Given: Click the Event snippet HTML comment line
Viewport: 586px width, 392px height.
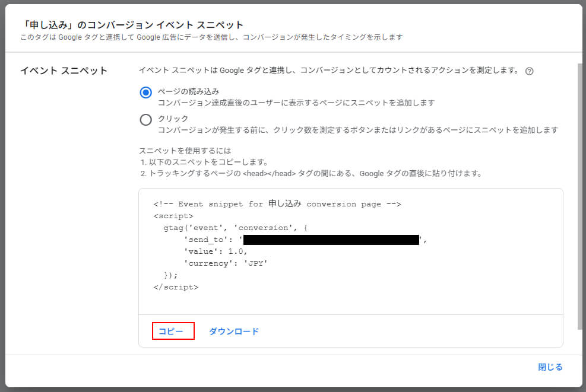Looking at the screenshot, I should point(277,204).
